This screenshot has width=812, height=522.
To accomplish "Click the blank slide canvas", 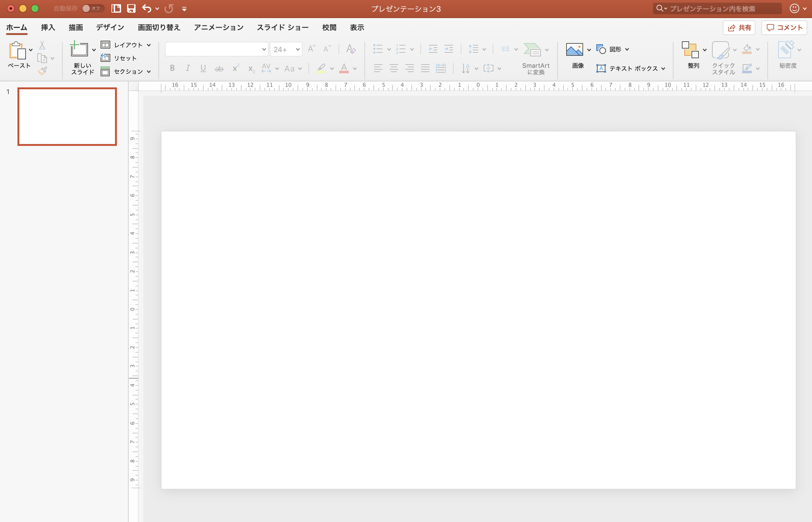I will coord(478,310).
